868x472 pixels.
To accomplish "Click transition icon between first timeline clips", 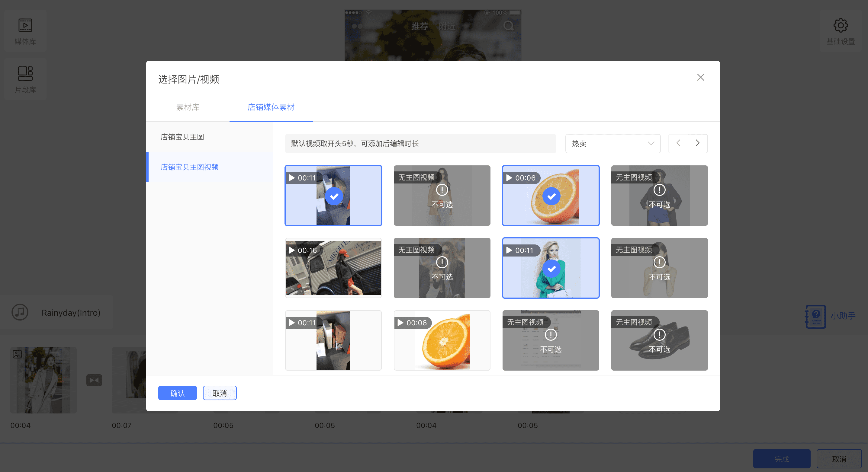I will pos(94,380).
